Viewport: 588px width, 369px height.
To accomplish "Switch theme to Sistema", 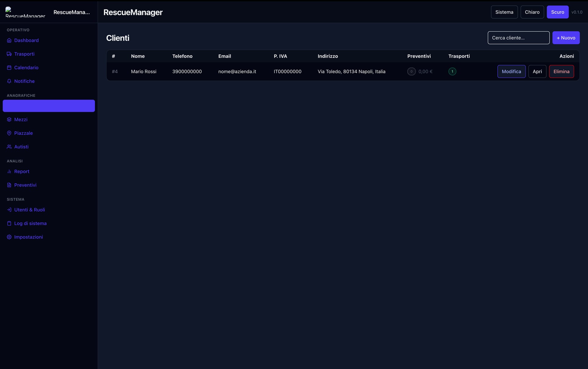I will tap(504, 12).
